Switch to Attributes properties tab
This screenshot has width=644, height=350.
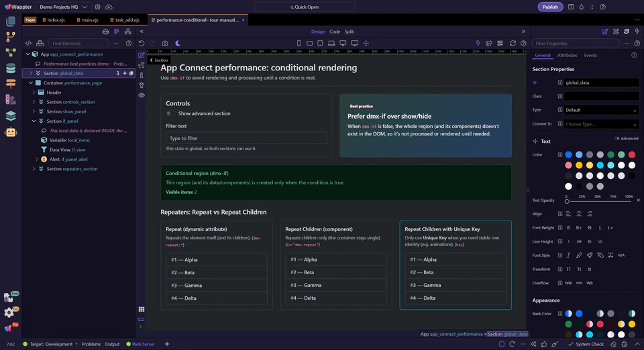click(568, 56)
